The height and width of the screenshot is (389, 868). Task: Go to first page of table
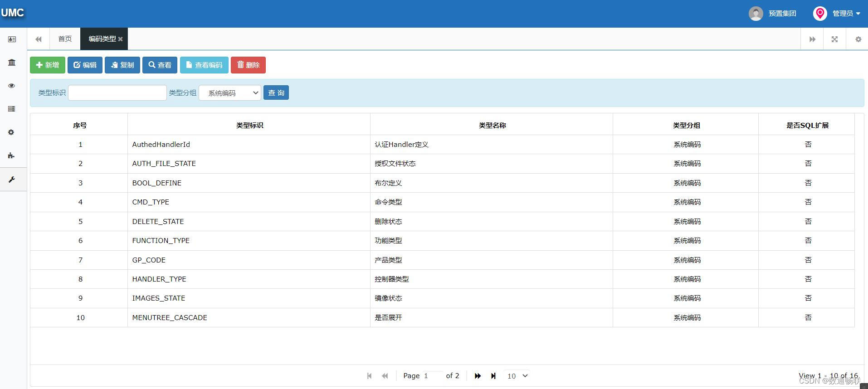click(369, 376)
